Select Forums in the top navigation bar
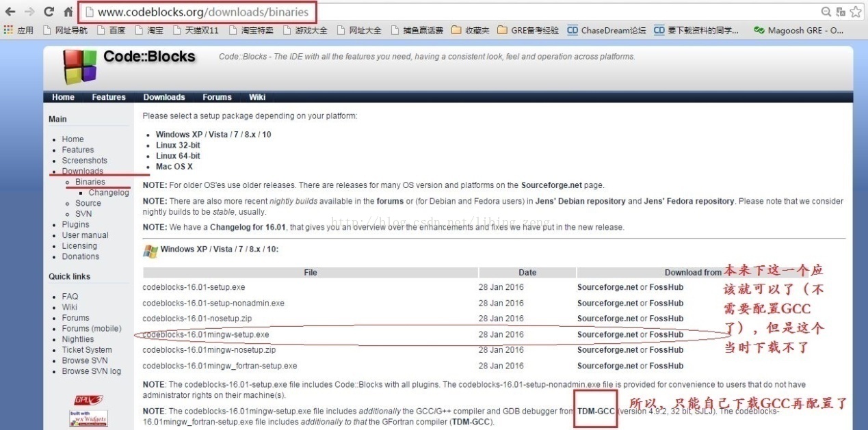The width and height of the screenshot is (868, 430). tap(217, 97)
